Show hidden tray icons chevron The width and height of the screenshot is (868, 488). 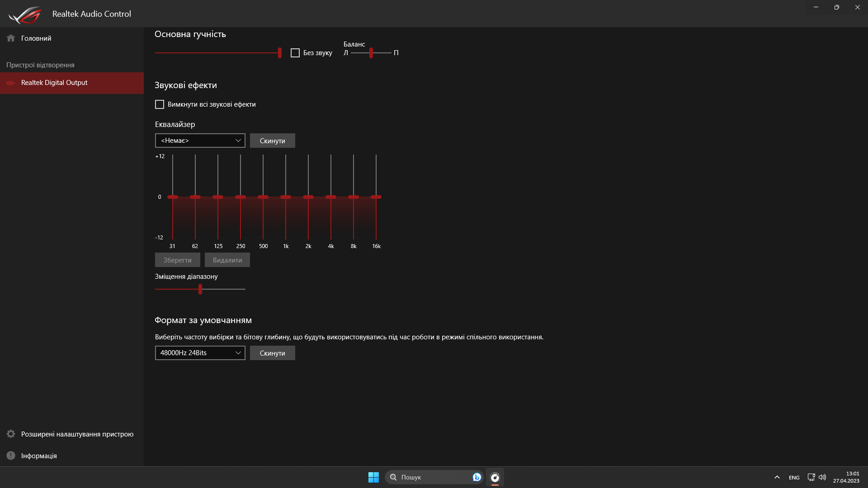777,477
